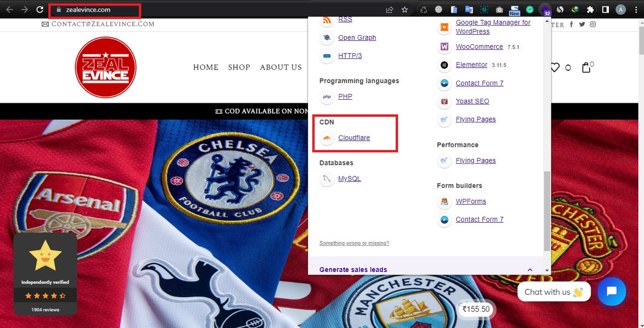The height and width of the screenshot is (328, 644).
Task: Open the Cloudflare CDN link
Action: [x=354, y=138]
